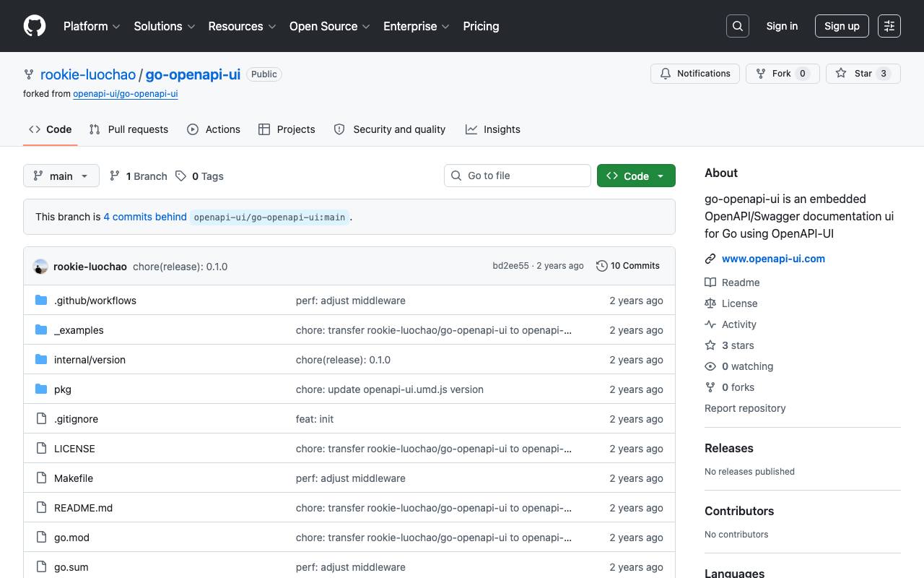Switch to the Code tab
Viewport: 924px width, 578px height.
tap(51, 129)
